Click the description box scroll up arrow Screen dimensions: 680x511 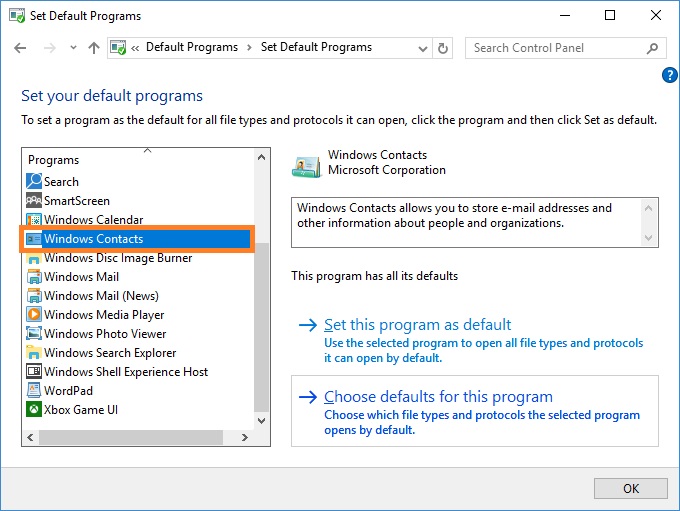point(648,208)
